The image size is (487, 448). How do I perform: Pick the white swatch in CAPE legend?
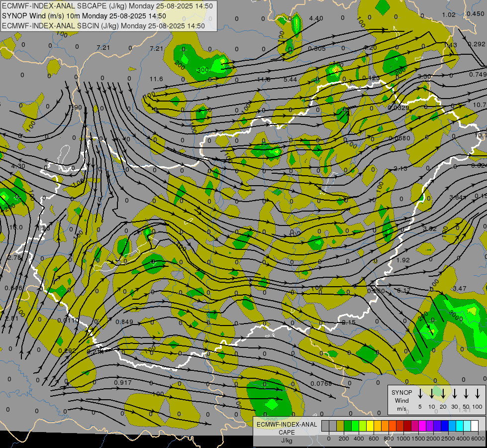click(475, 426)
